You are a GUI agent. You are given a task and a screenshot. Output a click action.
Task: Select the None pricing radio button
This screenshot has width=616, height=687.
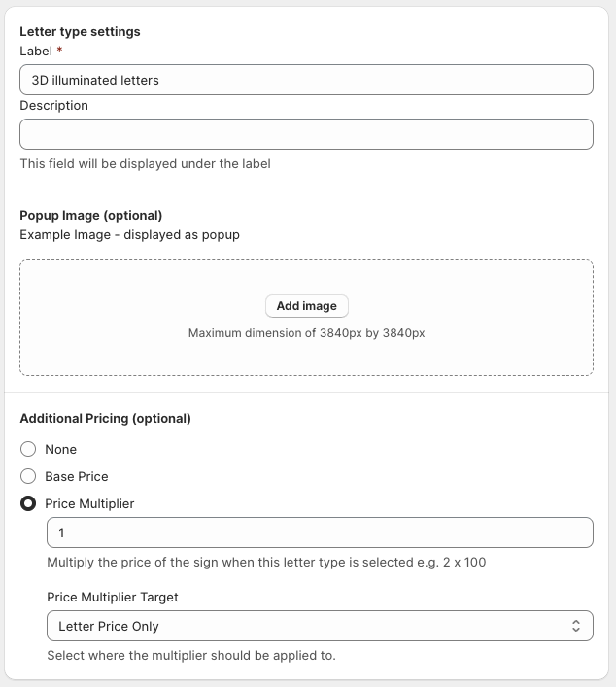[x=28, y=449]
